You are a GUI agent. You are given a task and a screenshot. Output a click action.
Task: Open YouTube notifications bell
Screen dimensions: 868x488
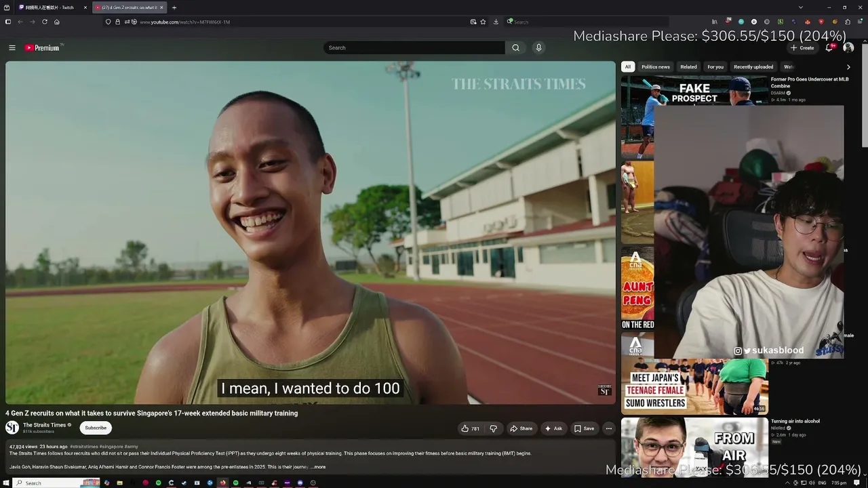pos(829,47)
